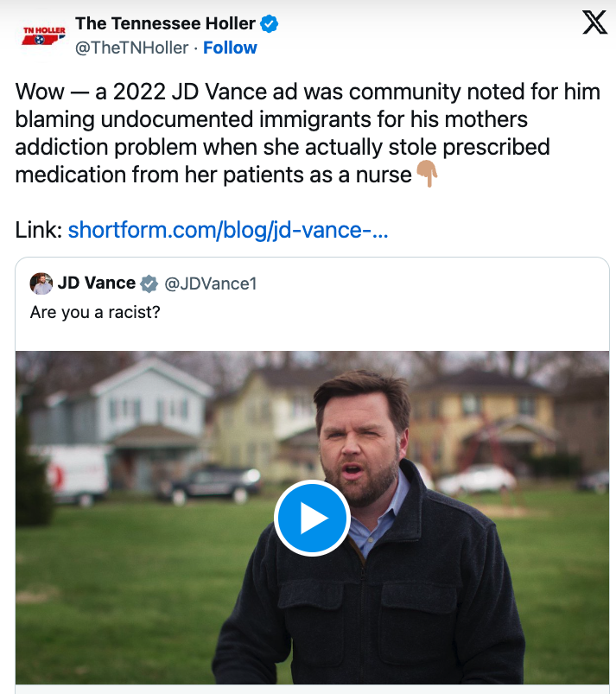The height and width of the screenshot is (694, 616).
Task: Click gray verified badge beside JD Vance
Action: (149, 283)
